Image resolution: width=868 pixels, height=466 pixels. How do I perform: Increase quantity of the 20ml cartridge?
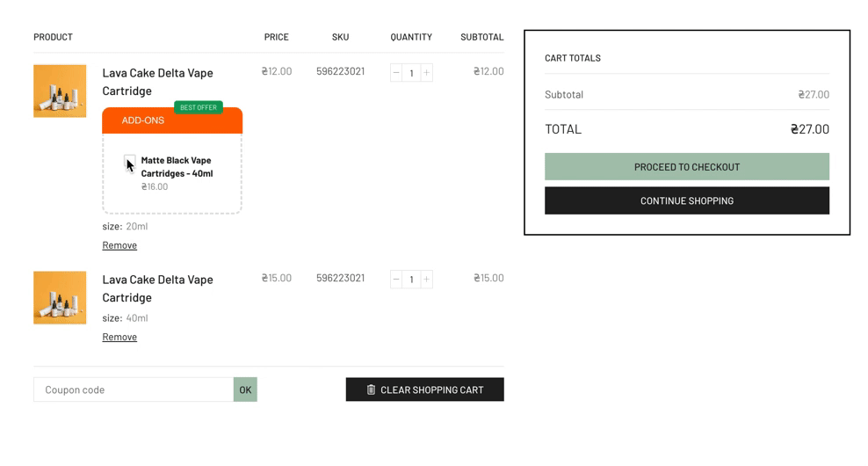(426, 73)
